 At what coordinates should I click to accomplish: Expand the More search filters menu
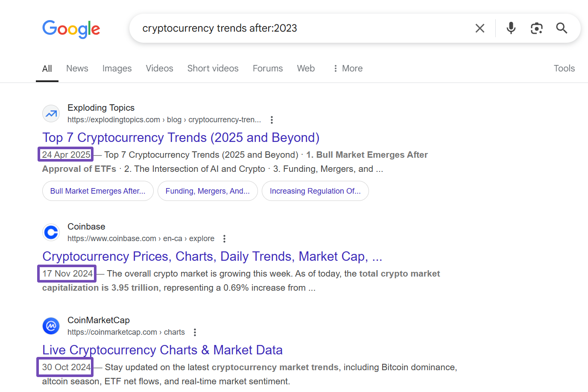[x=348, y=68]
